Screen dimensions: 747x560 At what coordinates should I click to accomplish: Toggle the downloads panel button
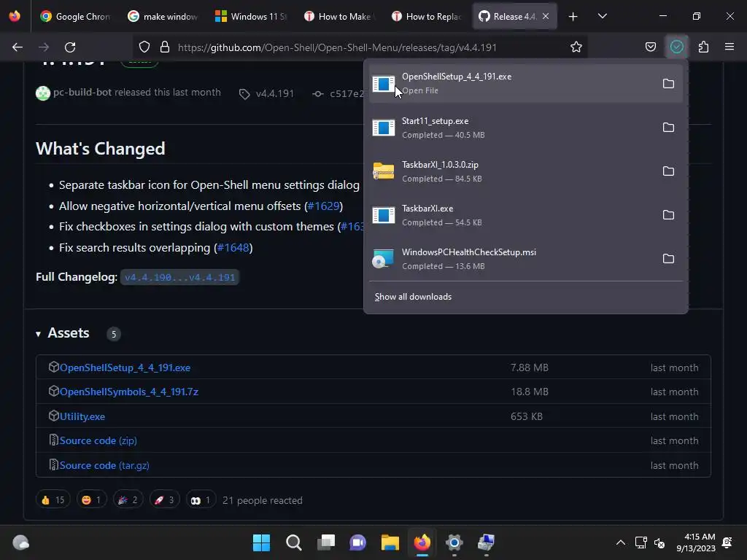click(x=677, y=47)
